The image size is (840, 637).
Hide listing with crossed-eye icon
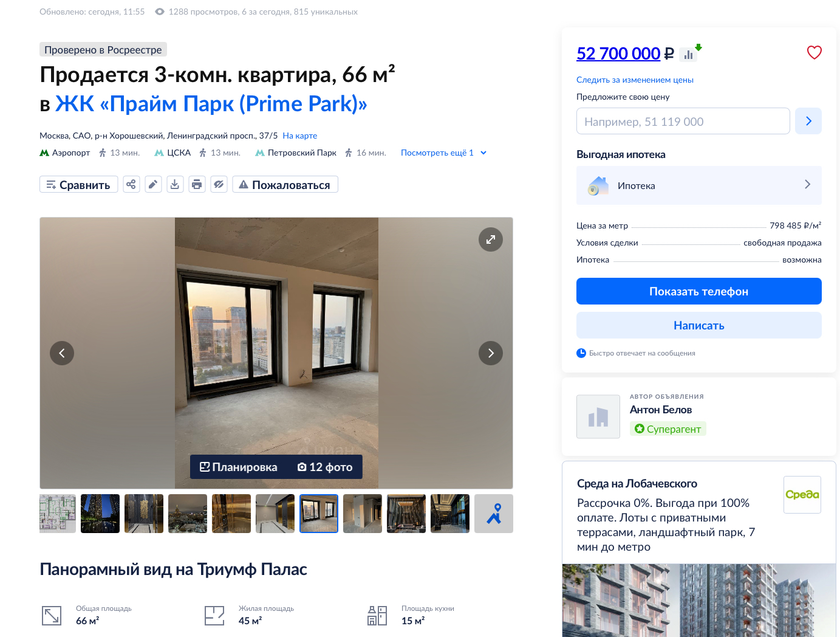pyautogui.click(x=219, y=184)
